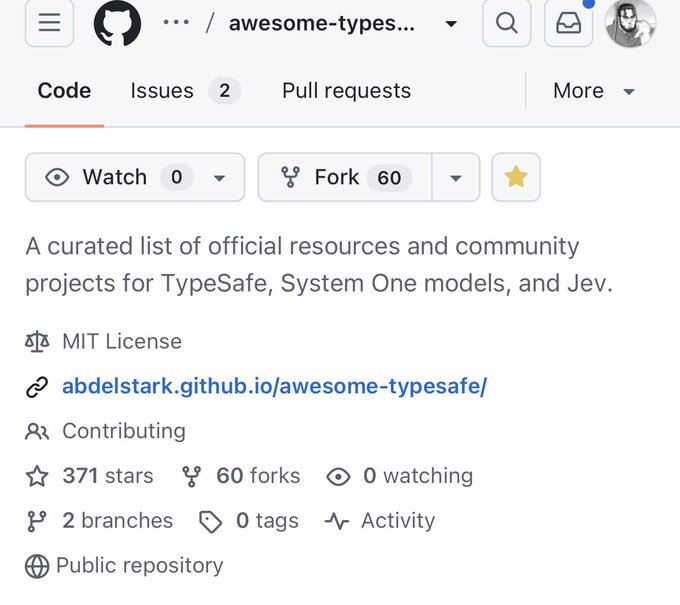
Task: Open the awesome-types... repository dropdown arrow
Action: [x=451, y=23]
